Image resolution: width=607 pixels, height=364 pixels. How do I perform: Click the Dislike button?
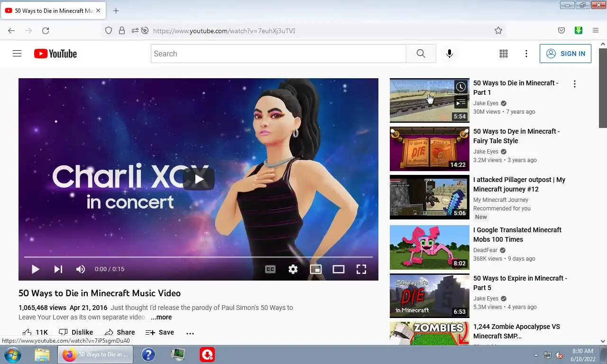pos(76,332)
